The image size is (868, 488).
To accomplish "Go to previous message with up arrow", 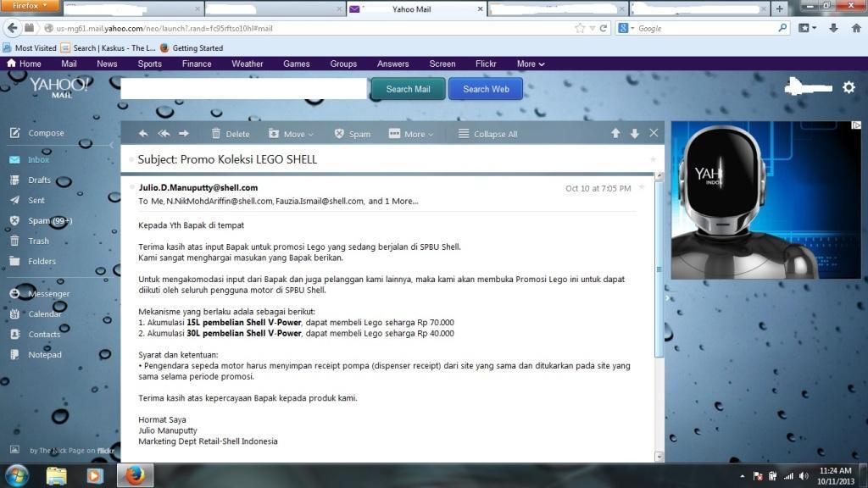I will (615, 134).
